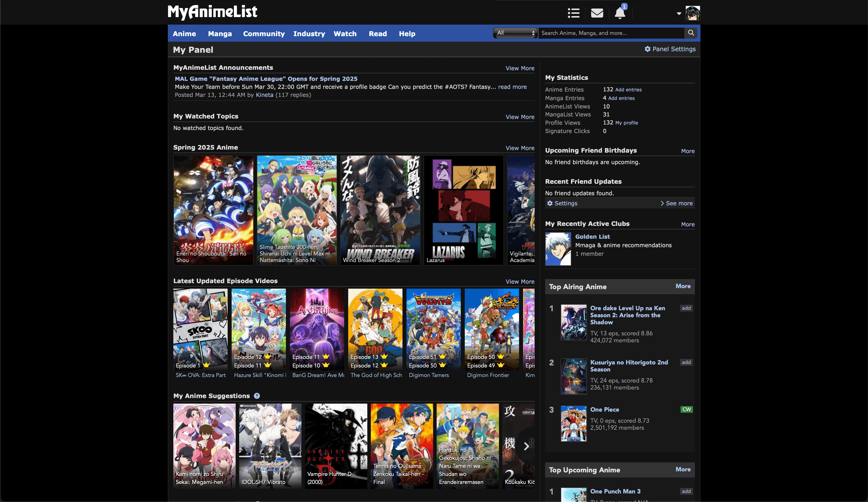Open the Golden List club avatar image
Viewport: 868px width, 502px height.
tap(558, 249)
